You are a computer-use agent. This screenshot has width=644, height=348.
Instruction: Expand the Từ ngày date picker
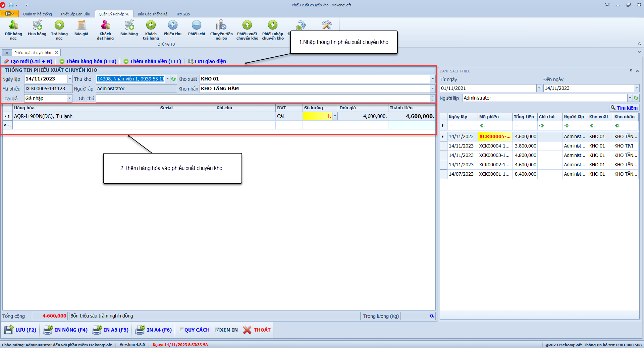click(539, 88)
